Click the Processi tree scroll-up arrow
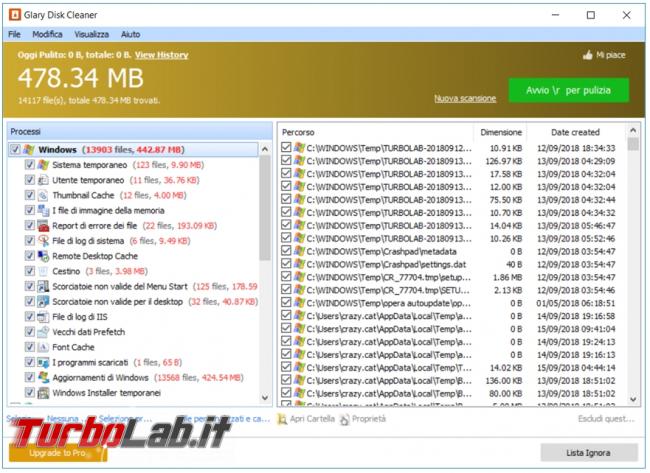Image resolution: width=650 pixels, height=473 pixels. click(x=265, y=149)
